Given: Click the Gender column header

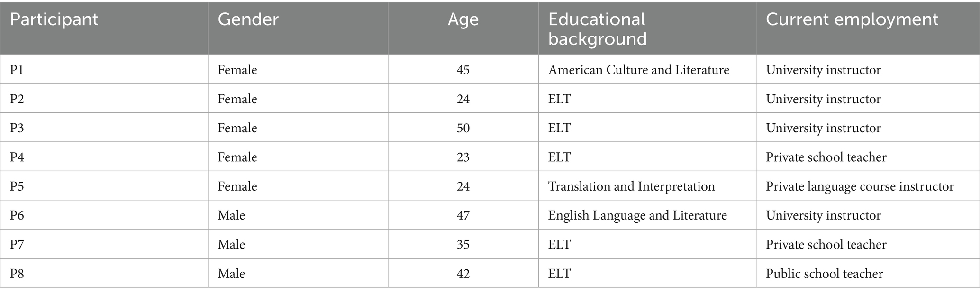Looking at the screenshot, I should [248, 19].
